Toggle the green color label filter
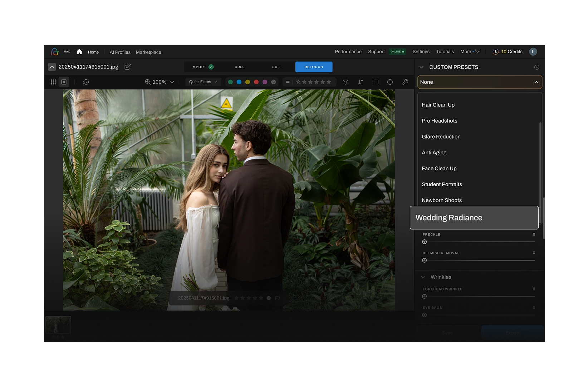 coord(230,82)
